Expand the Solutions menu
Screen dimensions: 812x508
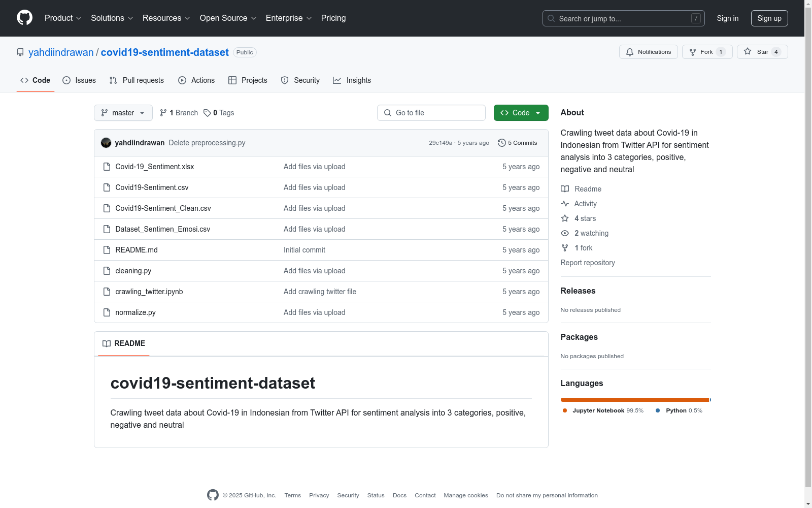tap(112, 18)
